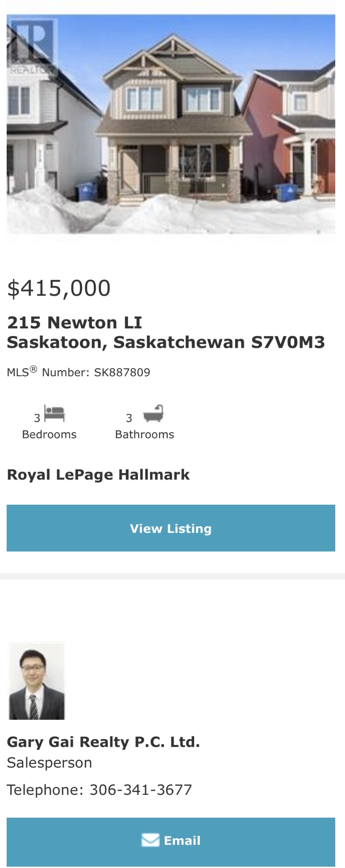Click the bathtub icon above Bathrooms
Screen dimensions: 345x868
(153, 413)
